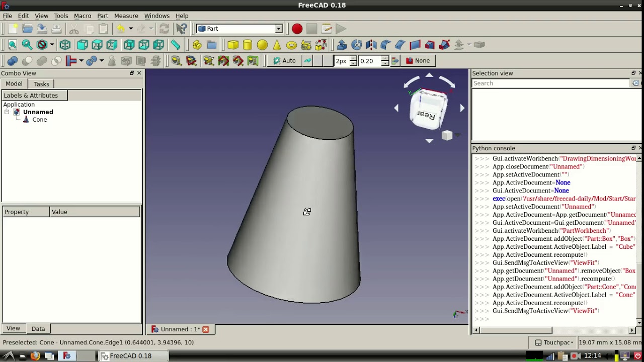Click the What's This help cursor icon
The image size is (644, 362).
[182, 29]
